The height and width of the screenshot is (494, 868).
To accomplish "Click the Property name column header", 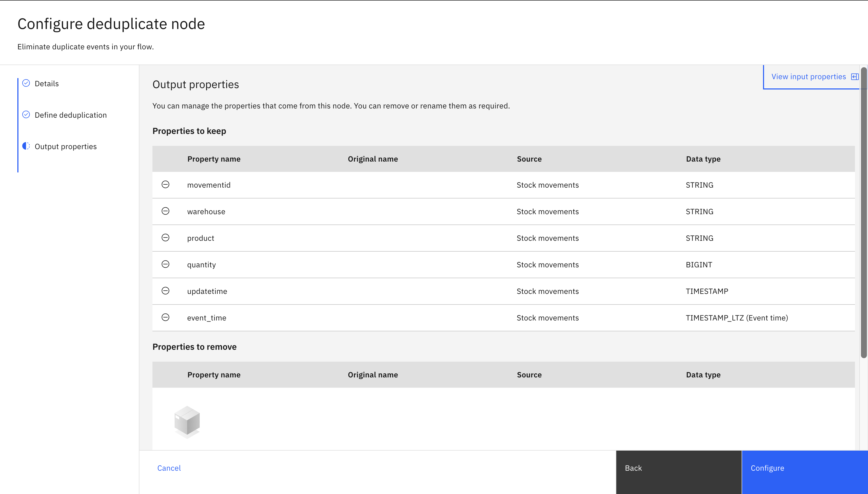I will (x=213, y=158).
